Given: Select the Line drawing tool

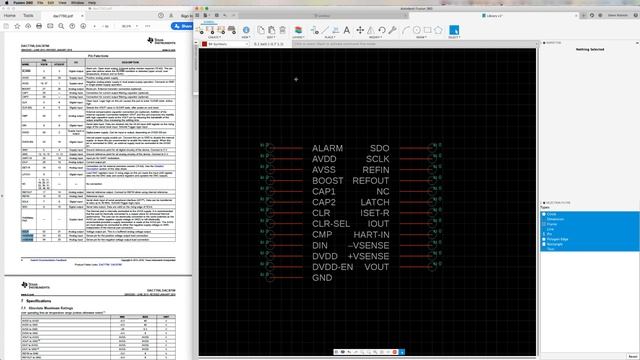Looking at the screenshot, I should click(325, 30).
